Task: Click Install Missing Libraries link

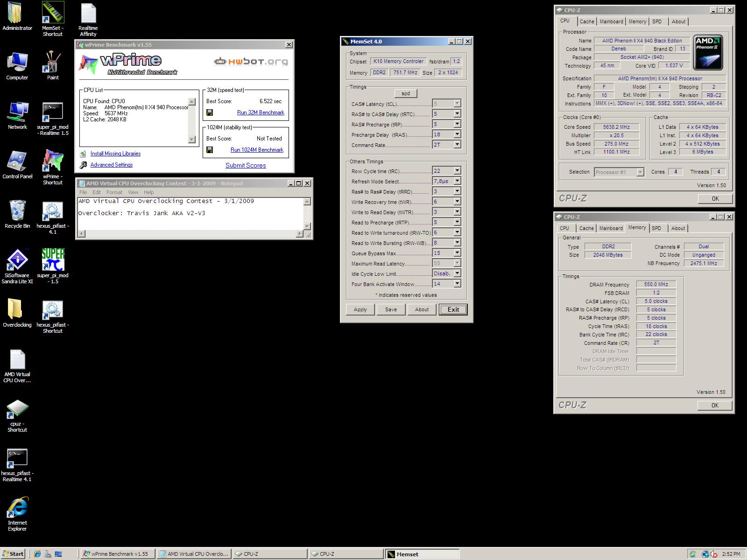Action: click(x=115, y=154)
